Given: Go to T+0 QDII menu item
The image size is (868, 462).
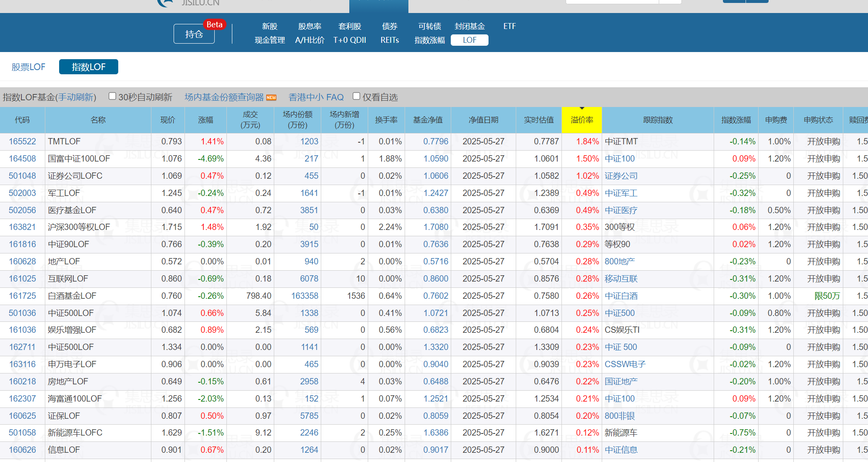Looking at the screenshot, I should tap(349, 40).
